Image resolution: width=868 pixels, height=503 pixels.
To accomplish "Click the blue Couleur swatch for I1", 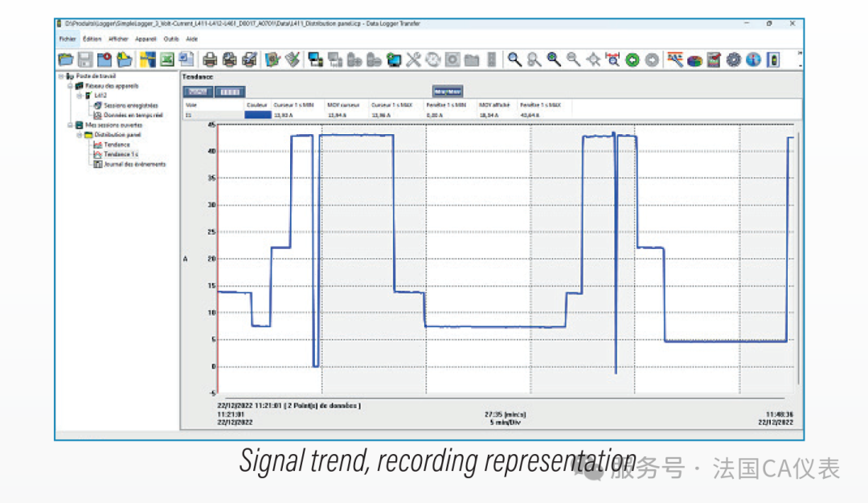I will point(257,115).
